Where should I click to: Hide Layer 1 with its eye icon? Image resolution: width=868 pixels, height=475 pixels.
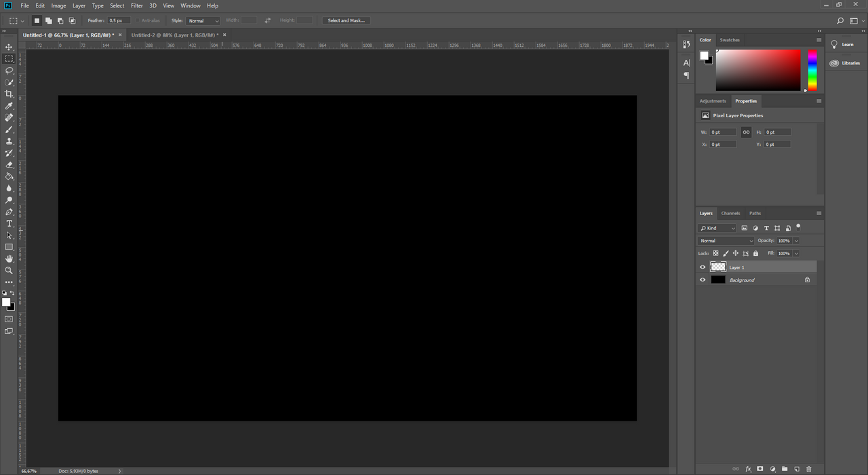(703, 267)
